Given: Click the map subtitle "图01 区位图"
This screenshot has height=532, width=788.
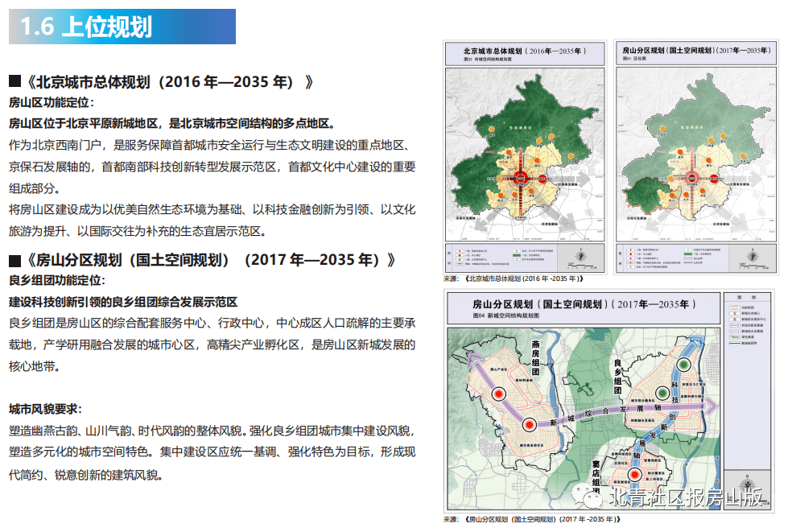Looking at the screenshot, I should [634, 59].
